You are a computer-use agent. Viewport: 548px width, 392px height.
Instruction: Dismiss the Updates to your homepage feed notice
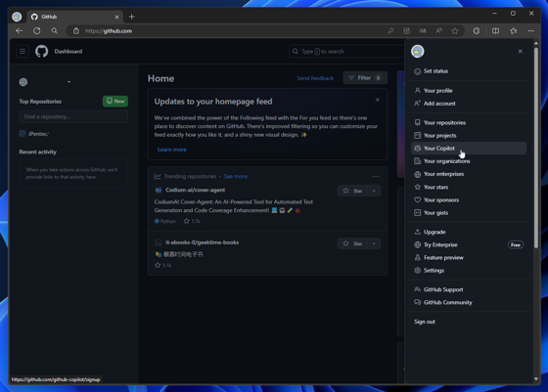pos(378,100)
